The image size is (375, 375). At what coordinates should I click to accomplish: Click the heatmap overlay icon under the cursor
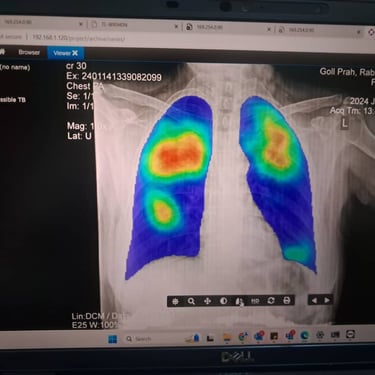(x=239, y=301)
